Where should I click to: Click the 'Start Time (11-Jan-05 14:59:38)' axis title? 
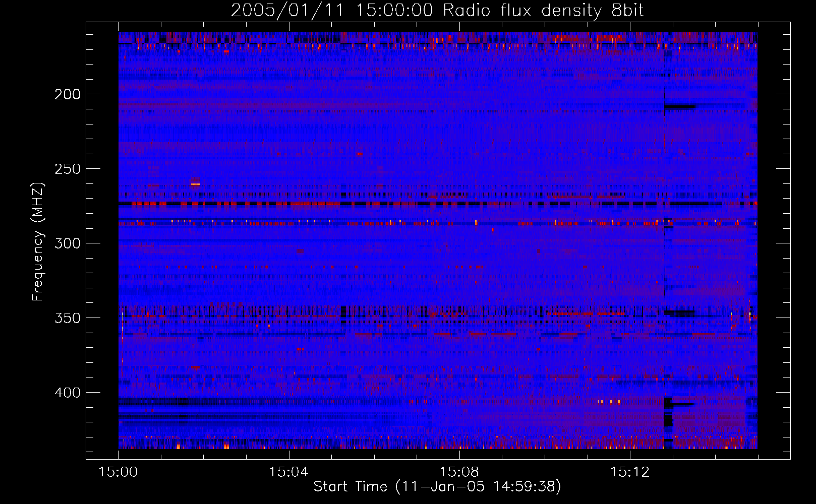437,487
